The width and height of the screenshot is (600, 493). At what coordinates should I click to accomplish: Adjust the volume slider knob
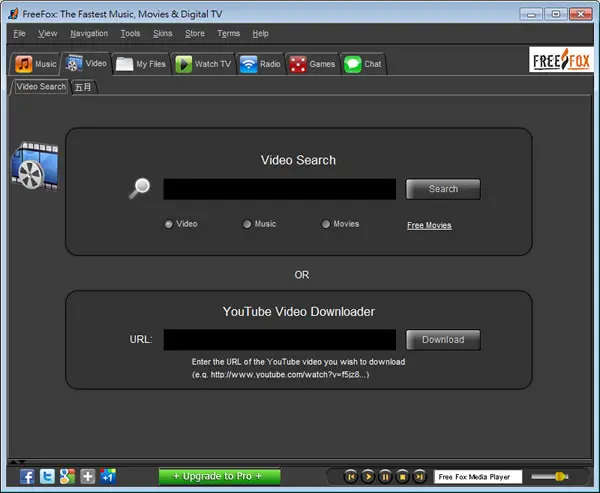(x=561, y=477)
